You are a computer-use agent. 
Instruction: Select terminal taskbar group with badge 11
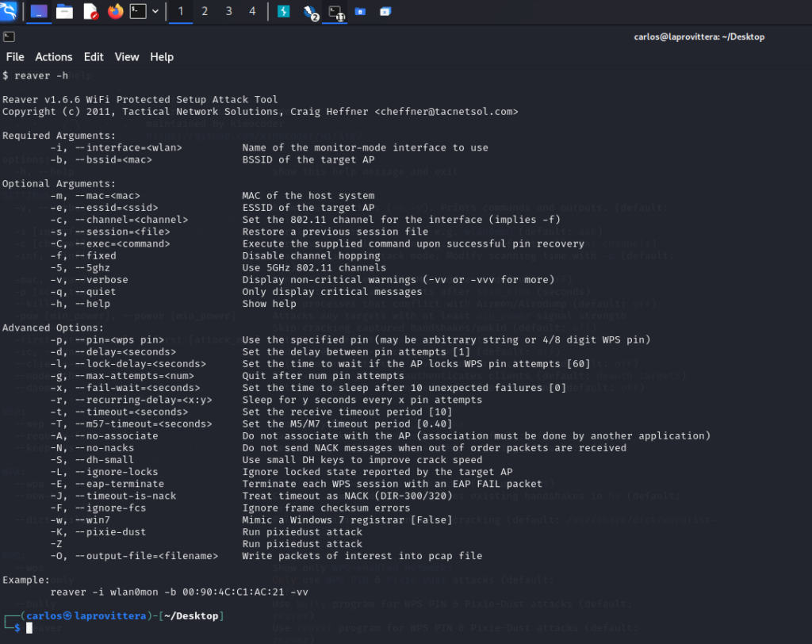click(x=336, y=11)
